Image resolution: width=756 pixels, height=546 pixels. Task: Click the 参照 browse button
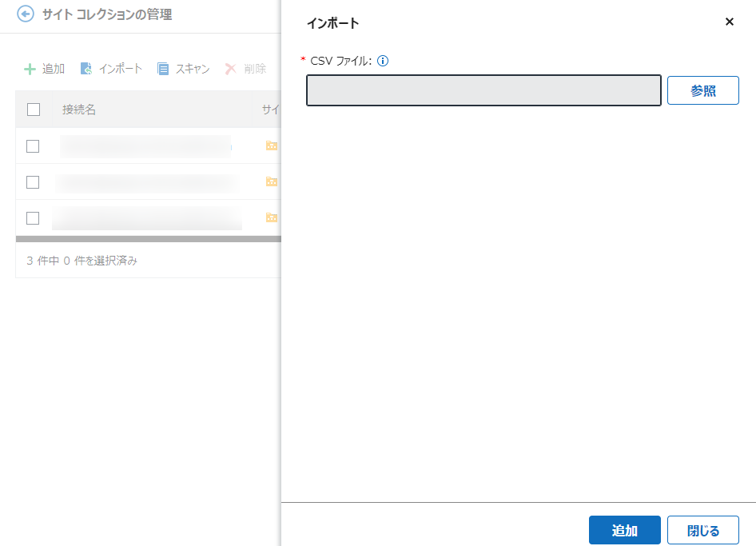[x=703, y=90]
